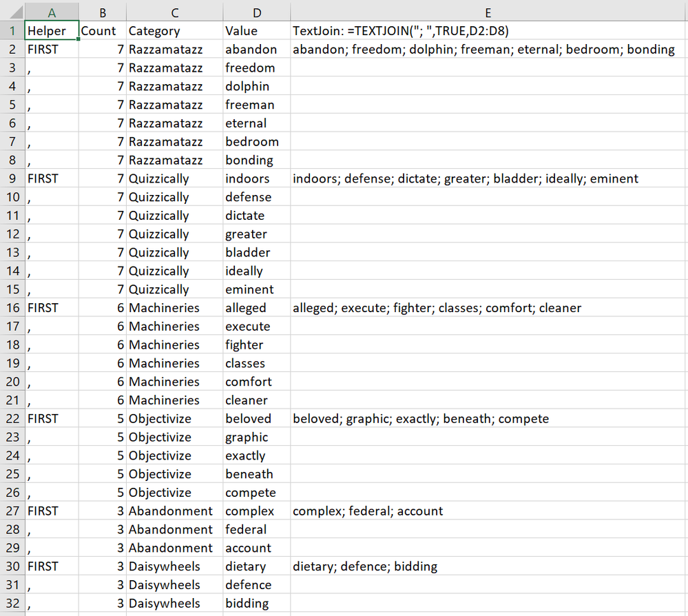688x616 pixels.
Task: Click the select-all corner triangle
Action: click(x=16, y=12)
